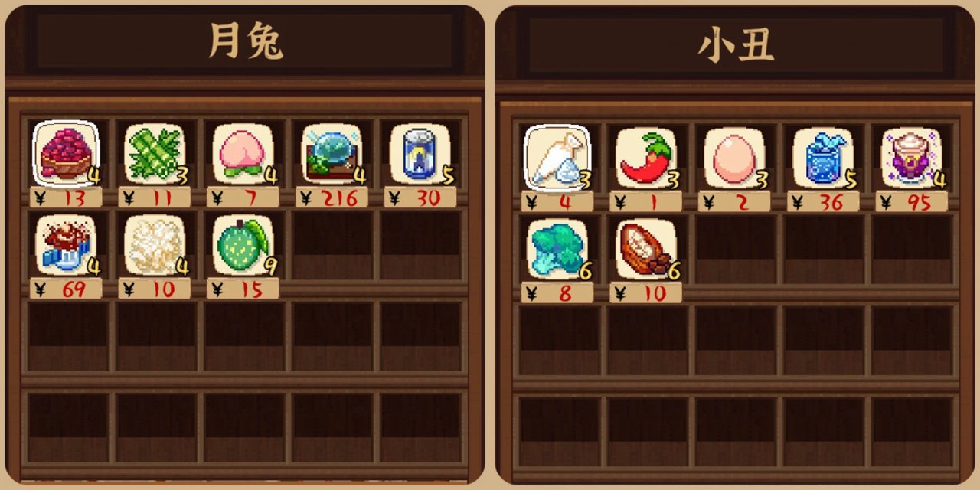This screenshot has width=980, height=490.
Task: Click the ¥36 price label
Action: coord(824,202)
